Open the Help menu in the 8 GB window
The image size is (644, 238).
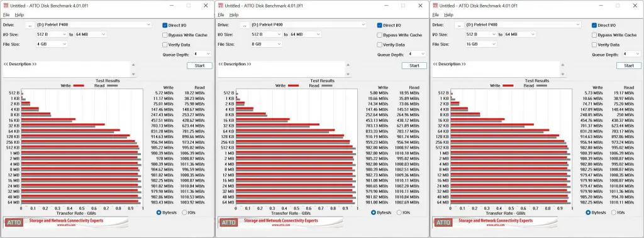tap(234, 15)
